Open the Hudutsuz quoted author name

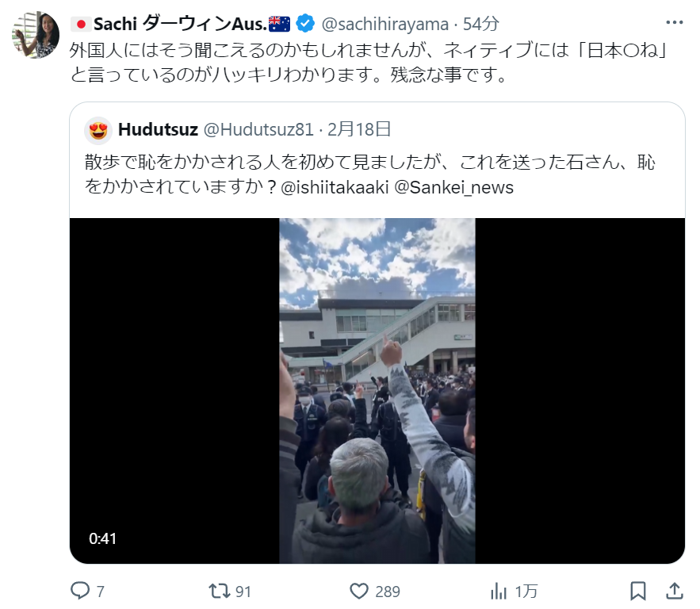158,129
